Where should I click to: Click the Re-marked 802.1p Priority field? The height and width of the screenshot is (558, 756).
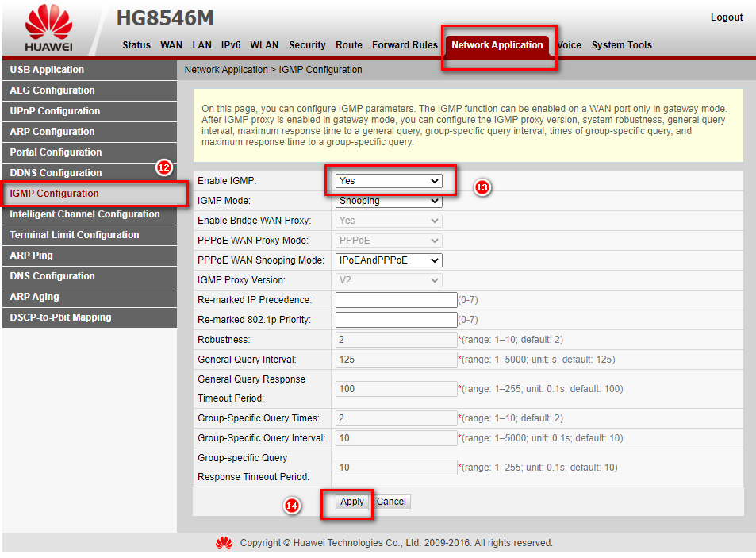tap(397, 320)
